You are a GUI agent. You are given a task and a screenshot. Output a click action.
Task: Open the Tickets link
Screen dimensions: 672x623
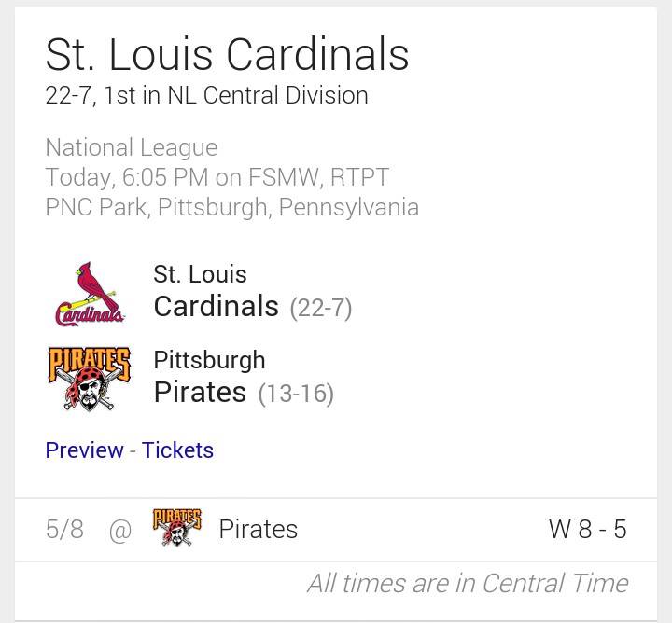tap(177, 450)
